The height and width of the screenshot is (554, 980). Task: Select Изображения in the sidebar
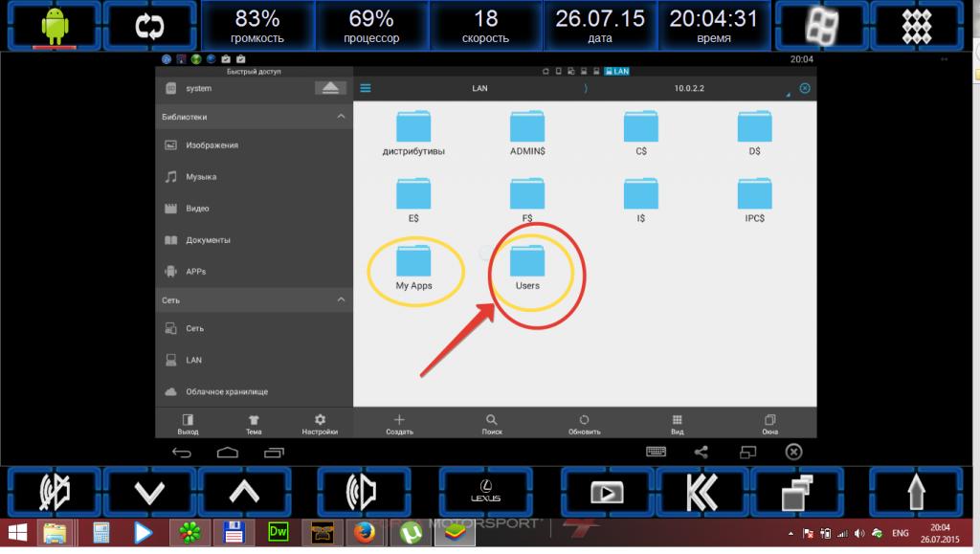212,145
